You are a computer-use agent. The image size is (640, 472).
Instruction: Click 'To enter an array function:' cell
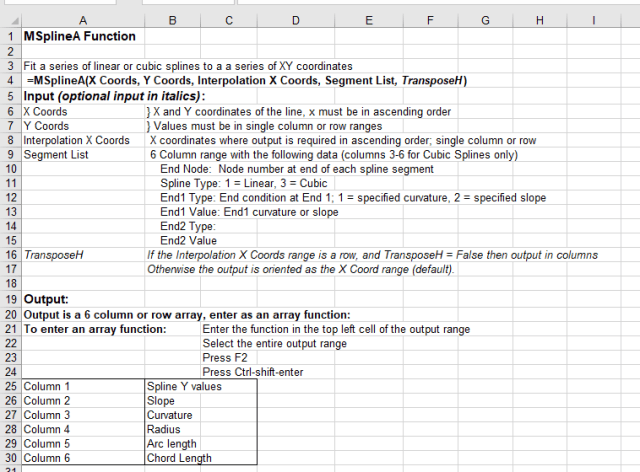(95, 329)
